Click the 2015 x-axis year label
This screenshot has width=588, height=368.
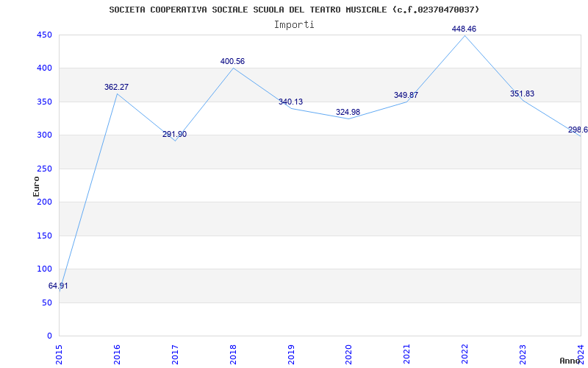click(59, 354)
